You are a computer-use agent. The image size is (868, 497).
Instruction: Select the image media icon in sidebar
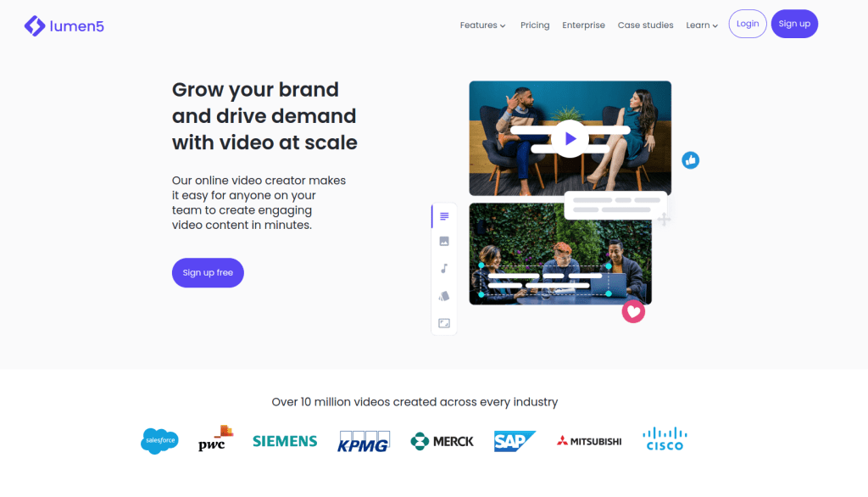pos(444,241)
